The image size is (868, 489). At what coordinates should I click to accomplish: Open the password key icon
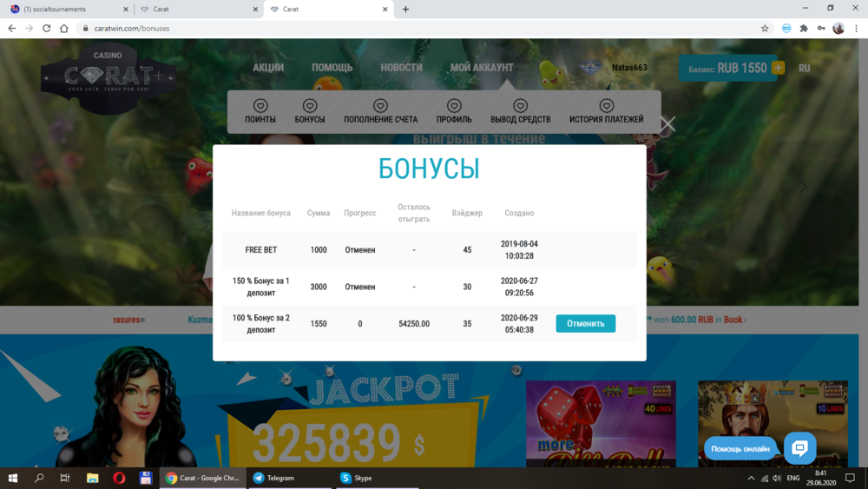point(821,29)
